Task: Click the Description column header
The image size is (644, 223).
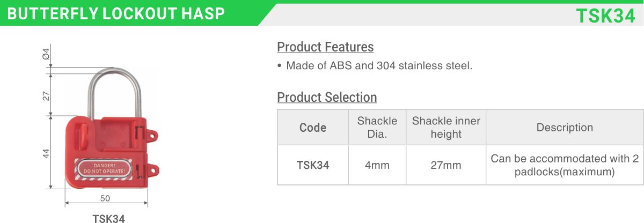Action: (x=565, y=128)
